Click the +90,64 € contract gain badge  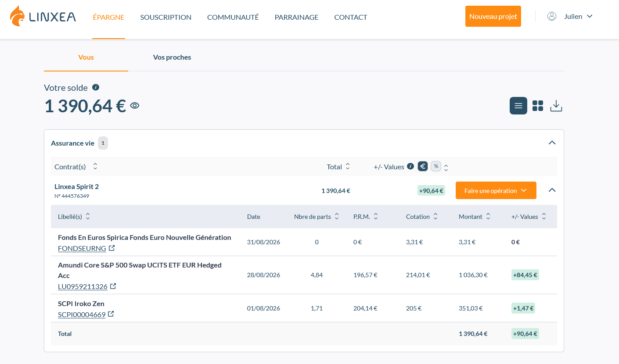(431, 190)
